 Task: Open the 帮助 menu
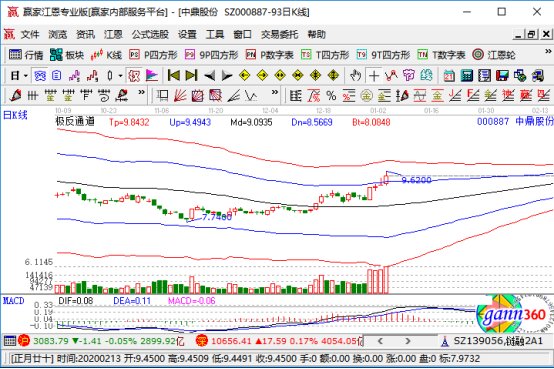(316, 35)
